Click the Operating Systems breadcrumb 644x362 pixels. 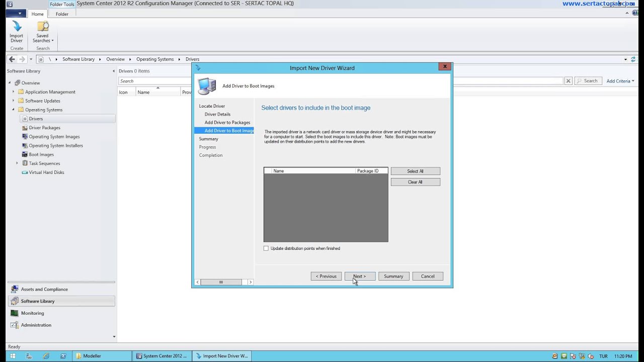(x=155, y=59)
